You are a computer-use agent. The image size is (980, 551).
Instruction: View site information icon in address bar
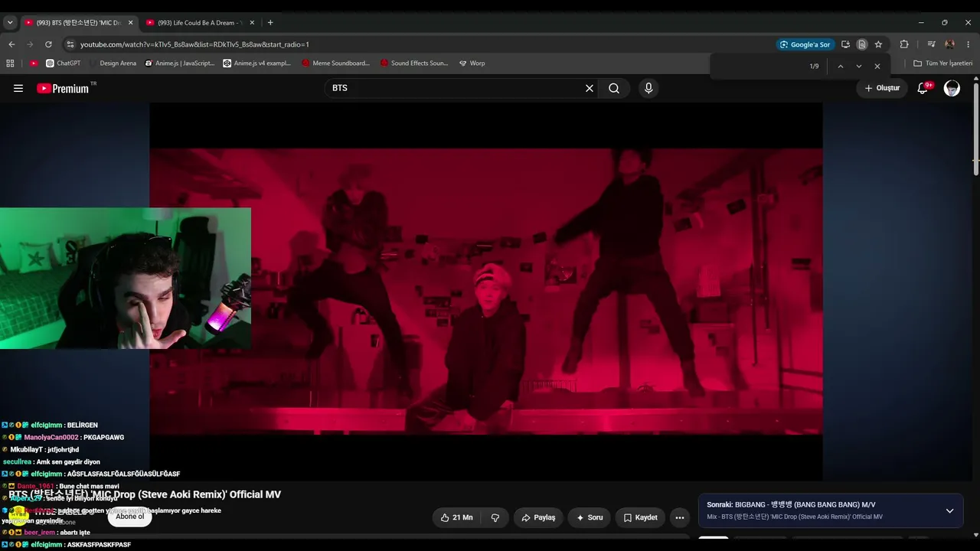pos(70,44)
